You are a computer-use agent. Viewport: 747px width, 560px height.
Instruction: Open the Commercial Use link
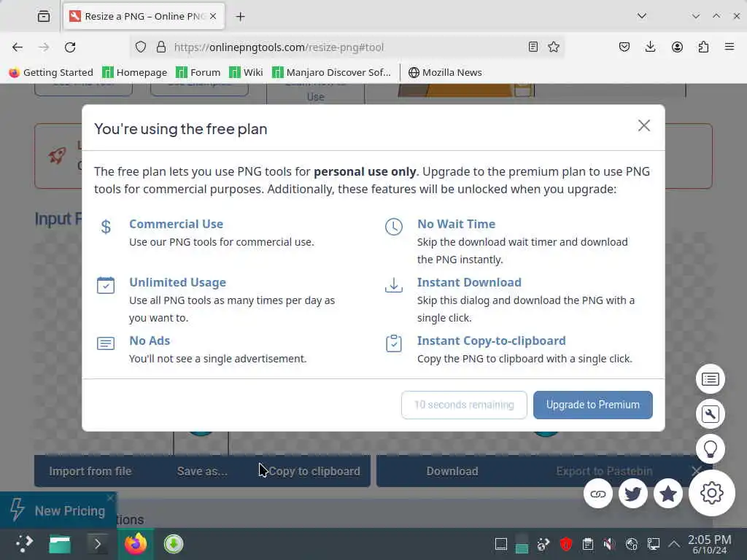[x=177, y=224]
